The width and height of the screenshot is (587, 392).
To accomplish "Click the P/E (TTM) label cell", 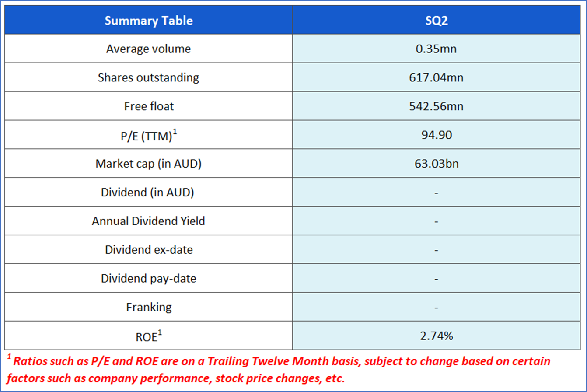I will [x=148, y=135].
